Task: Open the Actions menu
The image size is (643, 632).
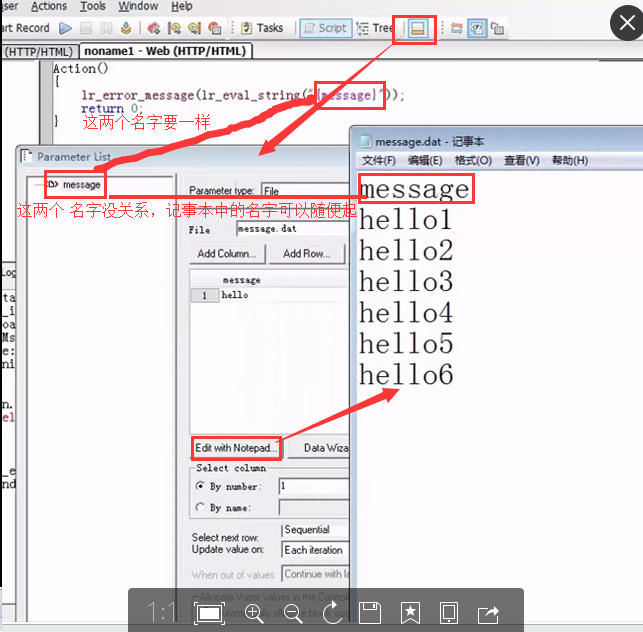Action: (x=49, y=6)
